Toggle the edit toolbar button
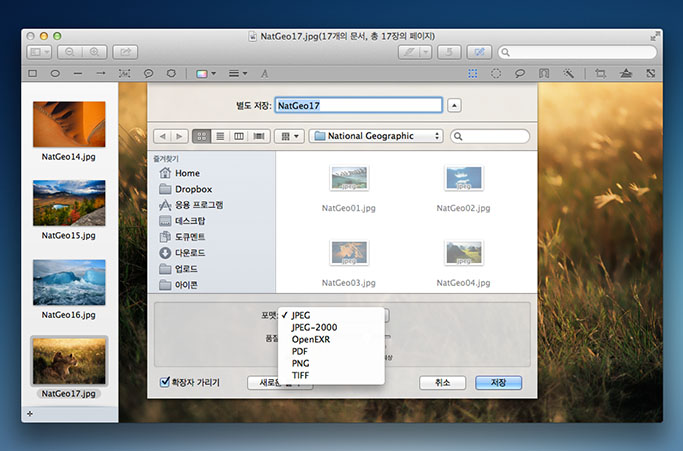 (x=479, y=51)
